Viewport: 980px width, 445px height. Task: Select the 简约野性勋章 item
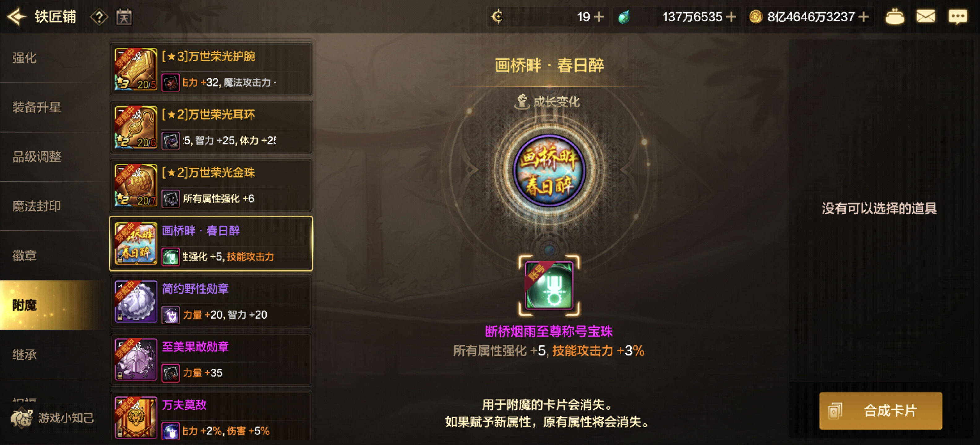click(x=211, y=301)
